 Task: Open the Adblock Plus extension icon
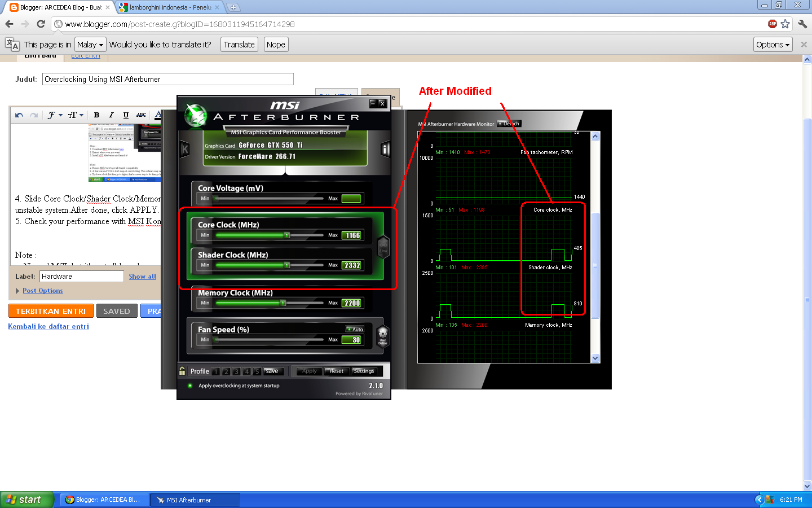(x=773, y=24)
